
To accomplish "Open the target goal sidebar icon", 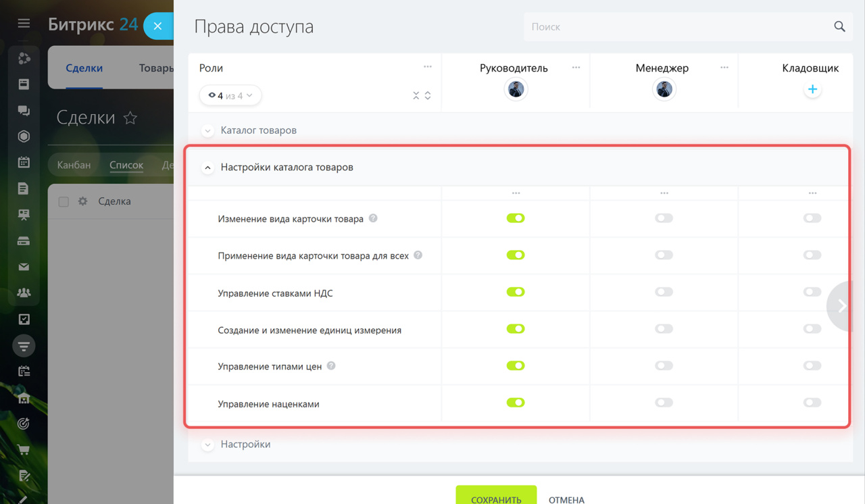I will pyautogui.click(x=24, y=424).
